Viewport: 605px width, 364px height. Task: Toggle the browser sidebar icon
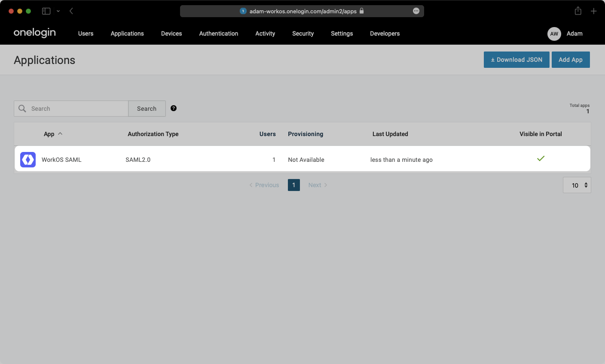(x=46, y=11)
